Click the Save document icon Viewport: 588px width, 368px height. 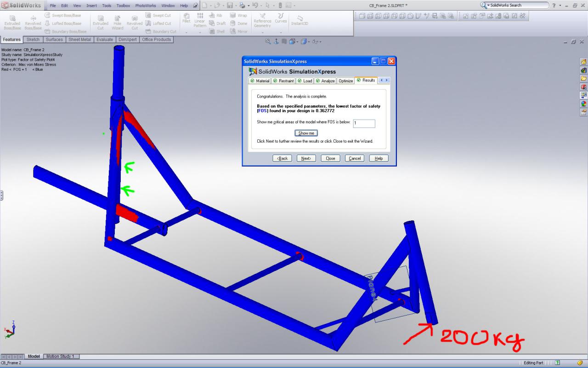point(230,6)
